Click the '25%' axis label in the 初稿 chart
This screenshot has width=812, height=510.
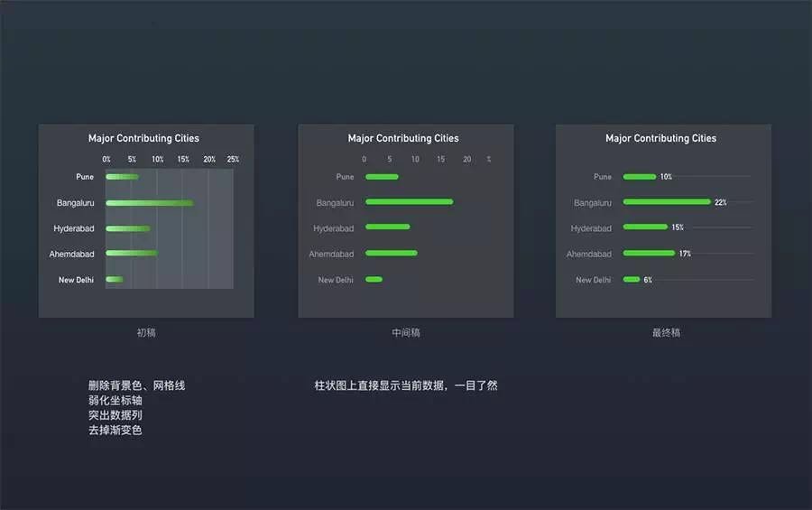233,159
